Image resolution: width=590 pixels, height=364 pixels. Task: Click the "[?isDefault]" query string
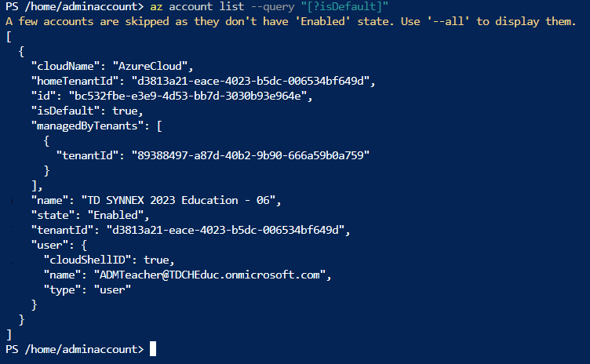[344, 7]
